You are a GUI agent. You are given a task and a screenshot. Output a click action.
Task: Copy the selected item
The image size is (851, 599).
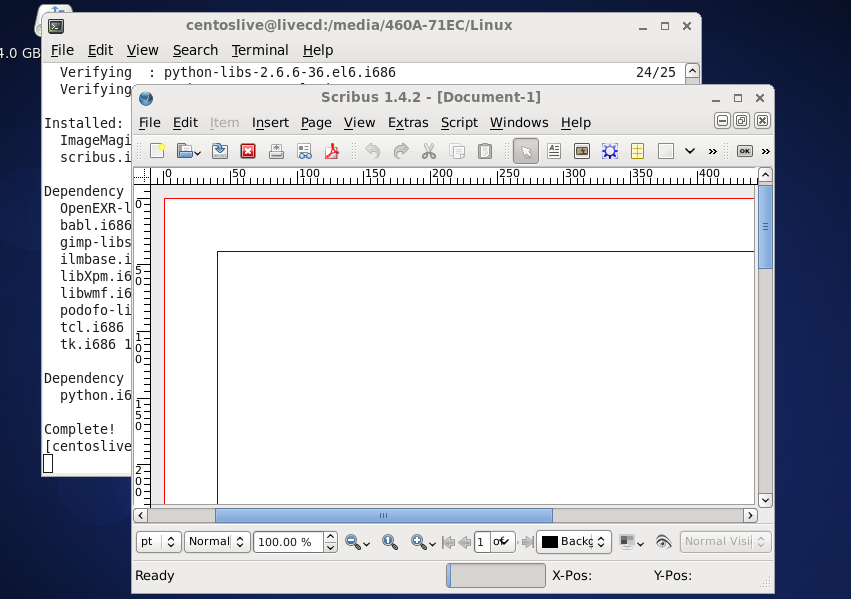click(x=457, y=151)
